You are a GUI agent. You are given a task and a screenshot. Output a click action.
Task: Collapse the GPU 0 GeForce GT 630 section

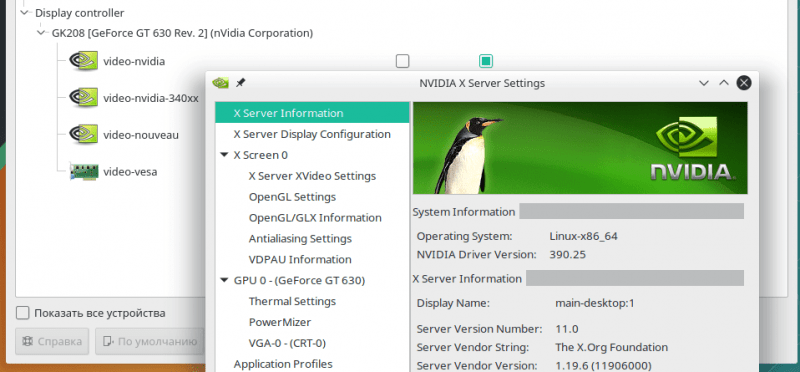tap(224, 280)
